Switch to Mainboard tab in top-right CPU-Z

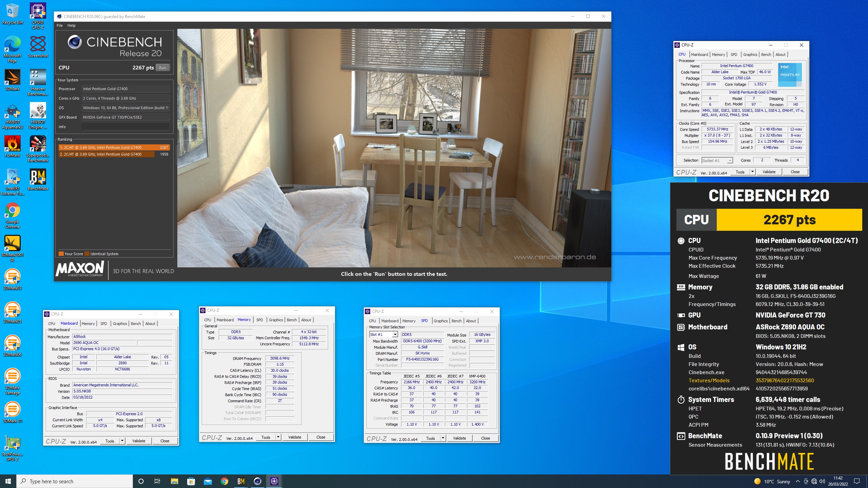[699, 55]
